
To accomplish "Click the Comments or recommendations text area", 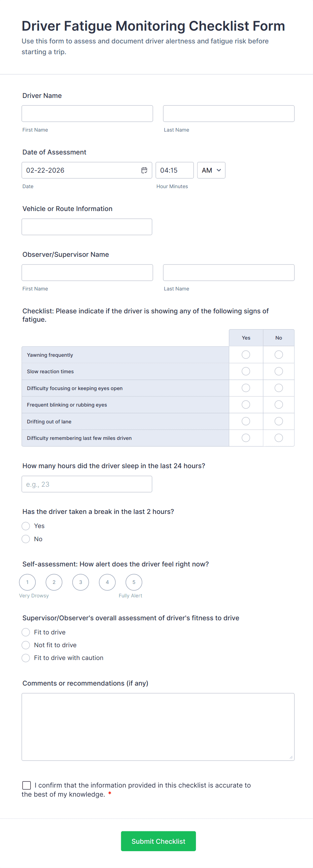I will [158, 727].
